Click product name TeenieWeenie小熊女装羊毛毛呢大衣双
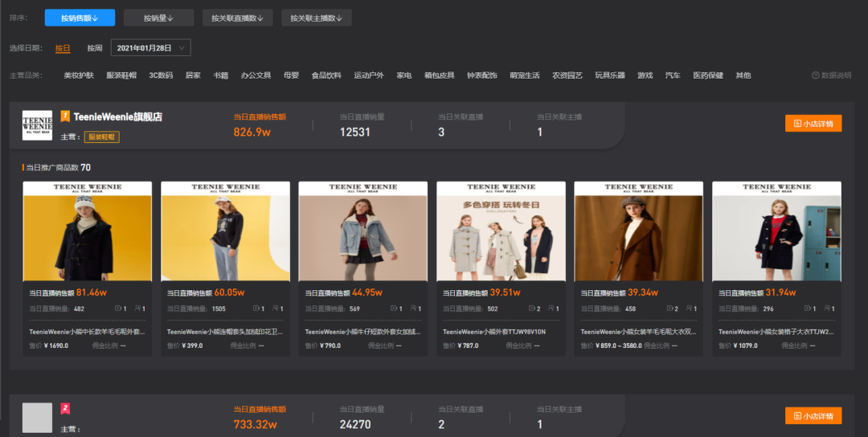868x437 pixels. (639, 332)
